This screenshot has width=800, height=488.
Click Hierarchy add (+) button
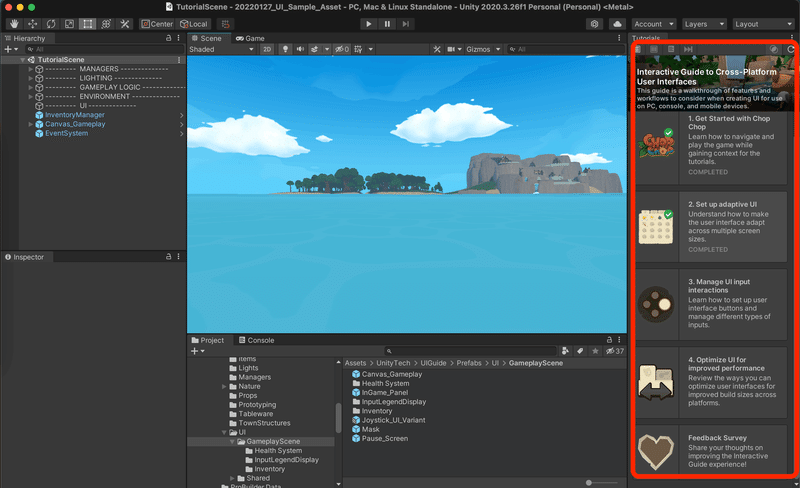8,50
